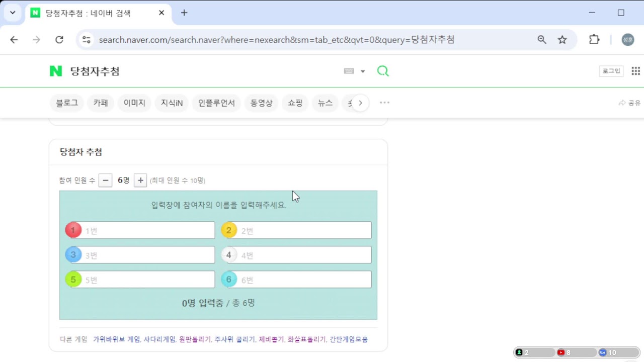This screenshot has height=362, width=644.
Task: Click the white number 4 ball
Action: [229, 255]
